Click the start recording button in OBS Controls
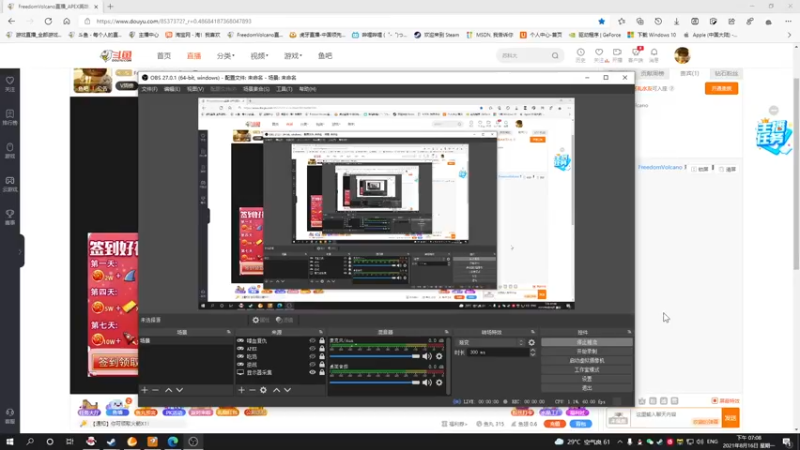This screenshot has height=450, width=800. 587,352
